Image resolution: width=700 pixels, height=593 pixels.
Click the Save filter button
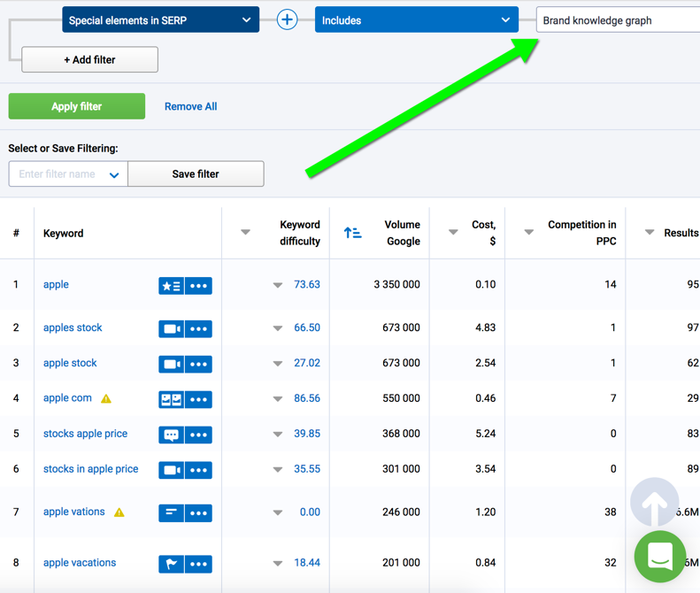coord(196,173)
